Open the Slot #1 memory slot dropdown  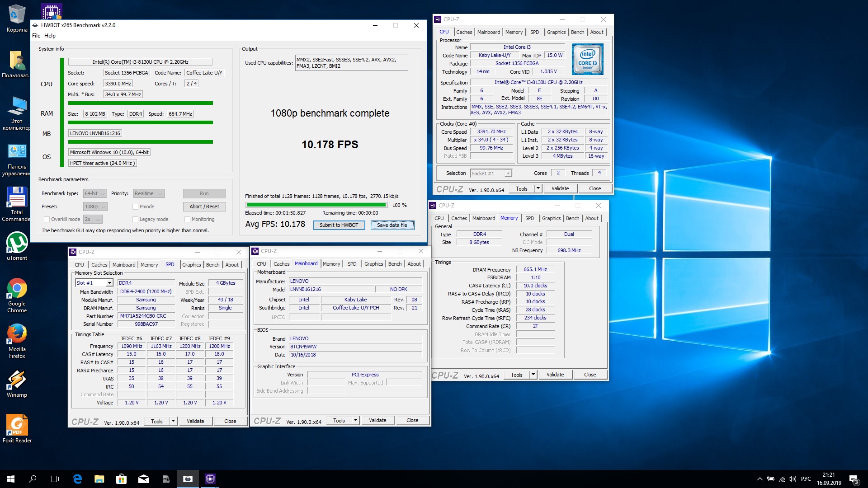[x=94, y=283]
